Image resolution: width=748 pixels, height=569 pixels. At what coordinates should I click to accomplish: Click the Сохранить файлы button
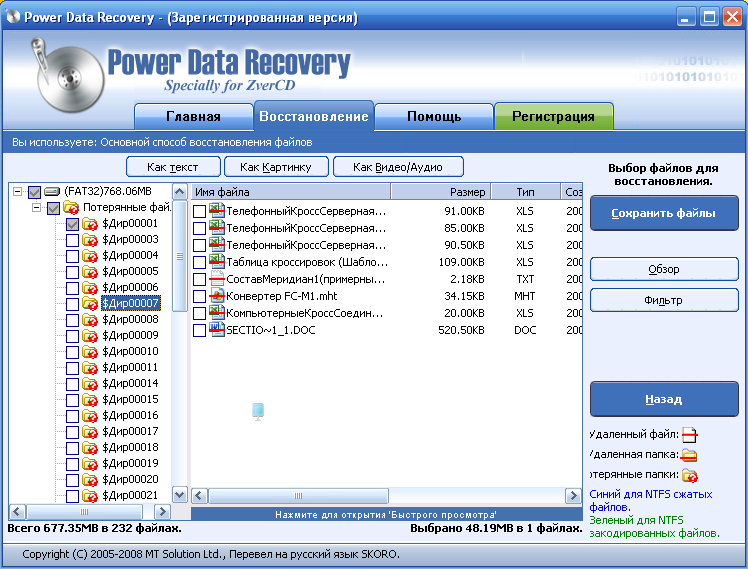click(664, 213)
